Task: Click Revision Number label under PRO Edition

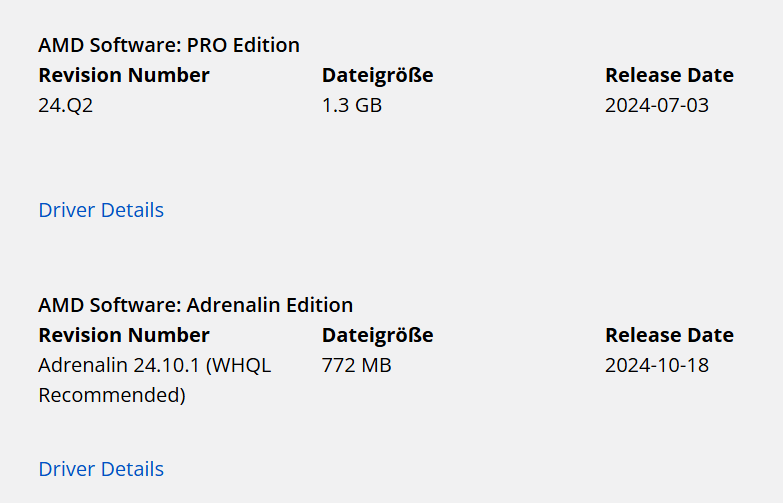Action: click(x=124, y=75)
